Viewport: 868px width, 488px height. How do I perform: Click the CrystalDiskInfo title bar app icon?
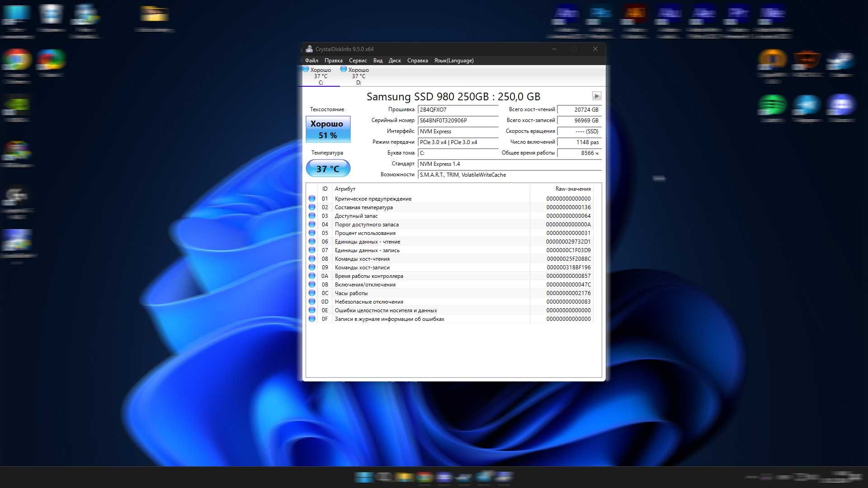(309, 49)
